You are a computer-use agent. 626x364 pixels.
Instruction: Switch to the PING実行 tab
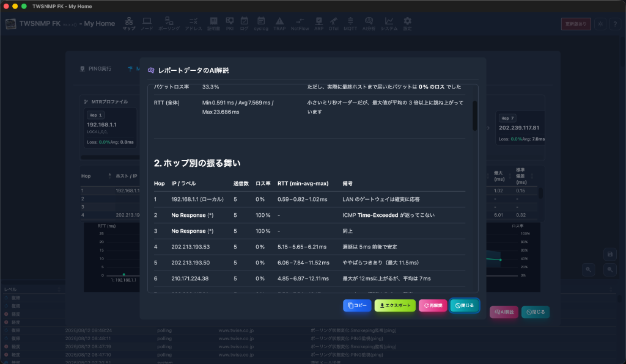click(x=96, y=68)
